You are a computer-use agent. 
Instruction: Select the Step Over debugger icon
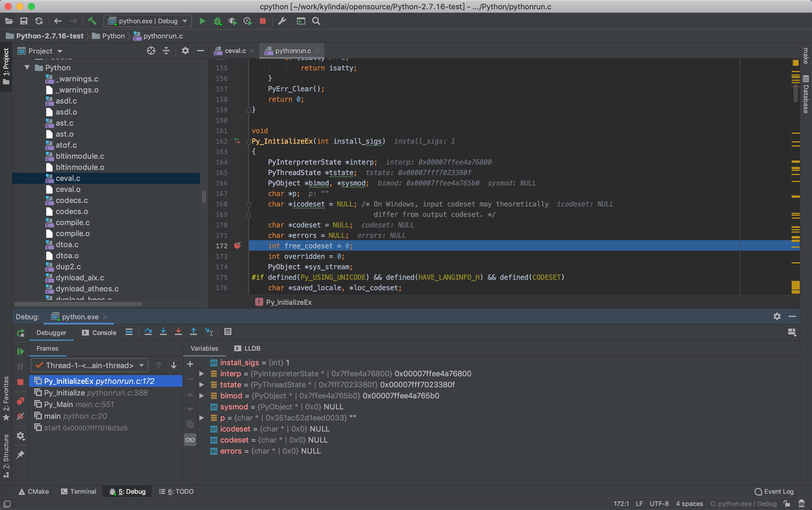pos(148,331)
